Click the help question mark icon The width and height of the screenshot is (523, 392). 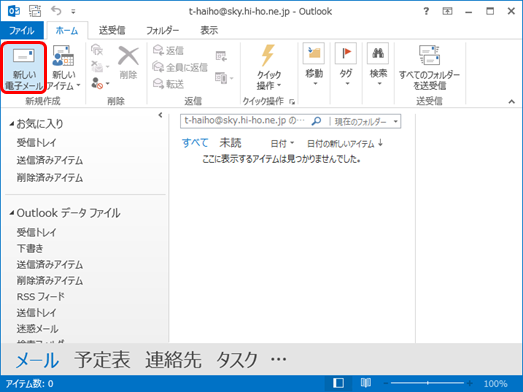pyautogui.click(x=426, y=11)
